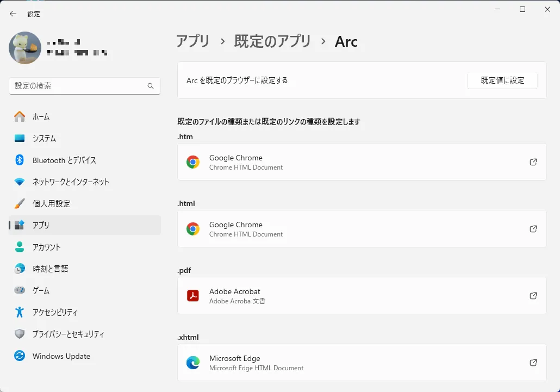Viewport: 560px width, 392px height.
Task: Open アクセシビリティ category
Action: (85, 312)
